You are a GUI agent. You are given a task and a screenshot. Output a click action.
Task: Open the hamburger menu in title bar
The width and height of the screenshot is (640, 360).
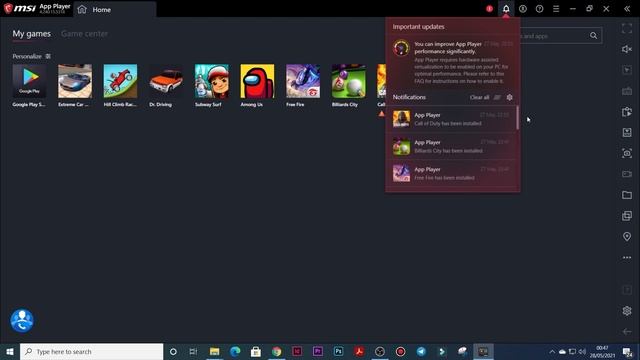pos(556,9)
